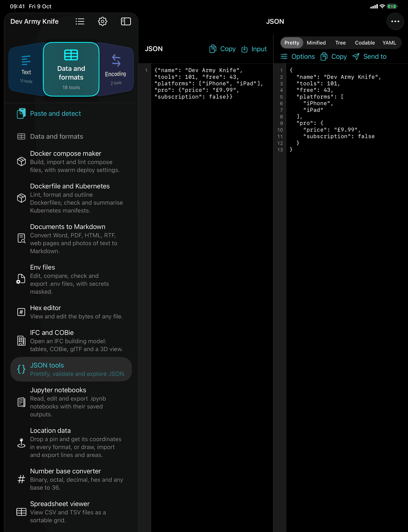Image resolution: width=408 pixels, height=532 pixels.
Task: Click the battery status icon
Action: (392, 6)
